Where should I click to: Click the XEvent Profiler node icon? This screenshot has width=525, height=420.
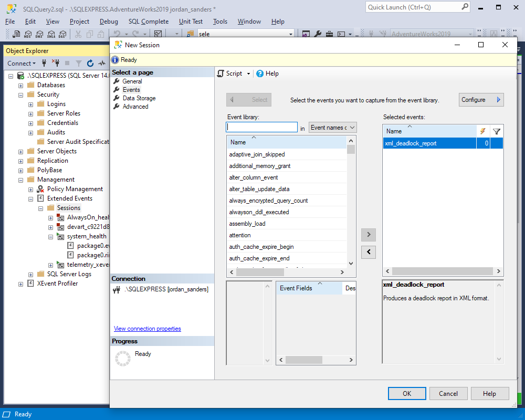[x=30, y=283]
